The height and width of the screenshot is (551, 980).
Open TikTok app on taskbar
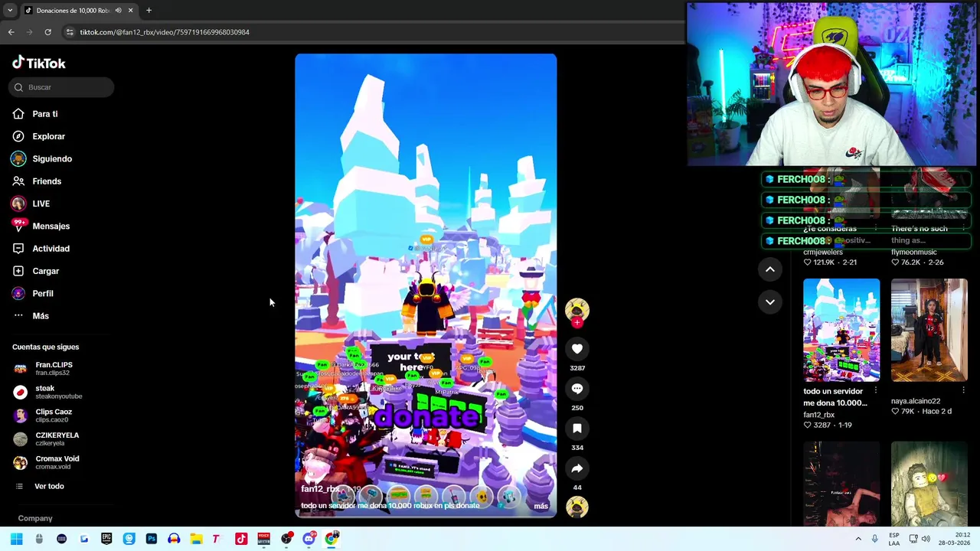pyautogui.click(x=241, y=539)
